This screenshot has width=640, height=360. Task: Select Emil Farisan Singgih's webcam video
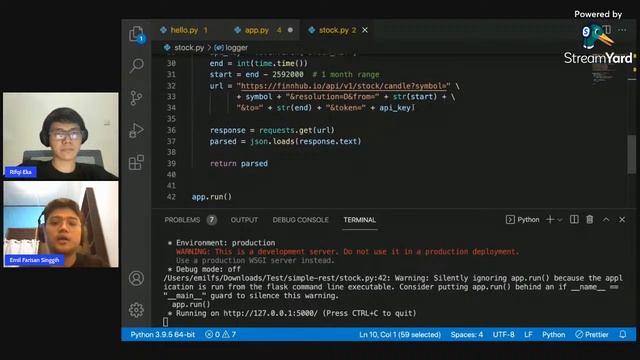(61, 224)
